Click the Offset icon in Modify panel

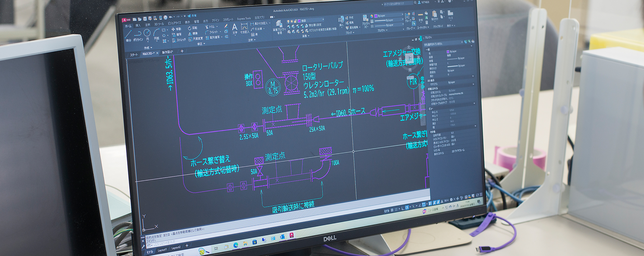point(226,37)
